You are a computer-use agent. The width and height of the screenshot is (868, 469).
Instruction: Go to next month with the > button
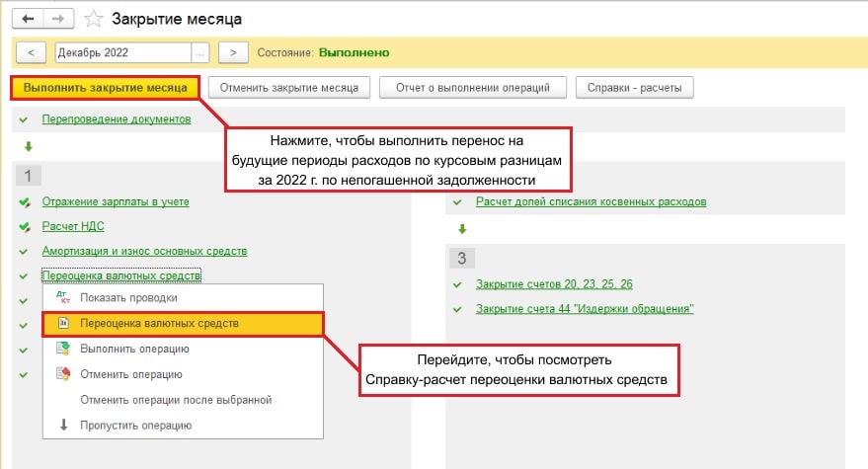[233, 52]
